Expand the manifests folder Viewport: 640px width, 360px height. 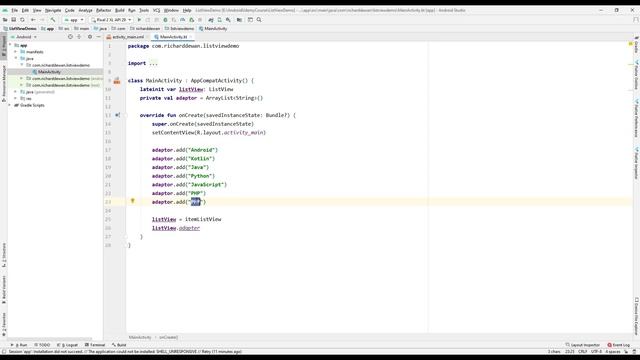16,52
